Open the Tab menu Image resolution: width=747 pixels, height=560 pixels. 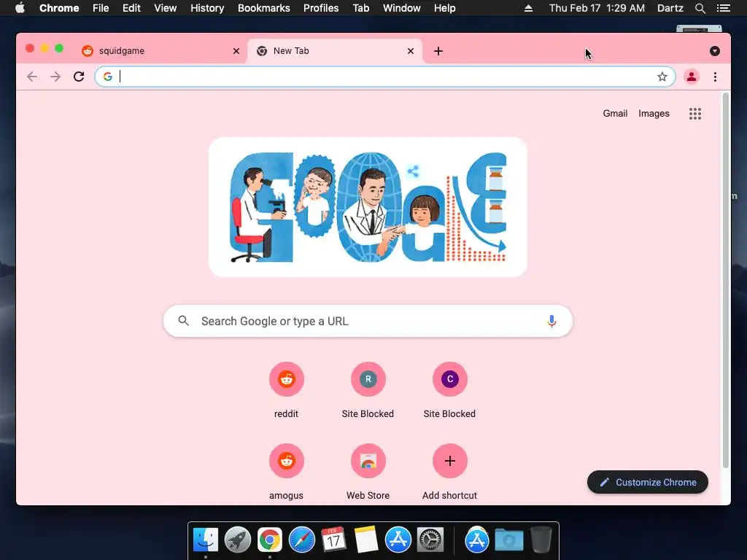click(x=361, y=8)
